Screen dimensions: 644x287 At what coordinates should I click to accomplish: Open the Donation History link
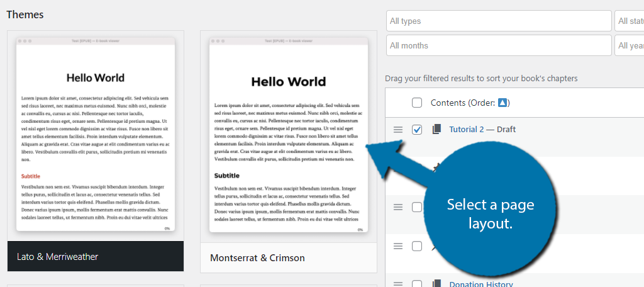tap(481, 284)
